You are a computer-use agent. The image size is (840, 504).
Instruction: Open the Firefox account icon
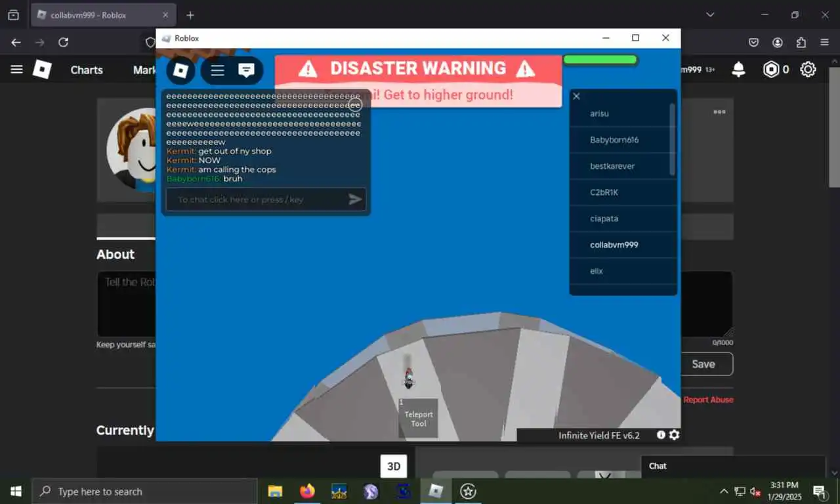pos(778,42)
